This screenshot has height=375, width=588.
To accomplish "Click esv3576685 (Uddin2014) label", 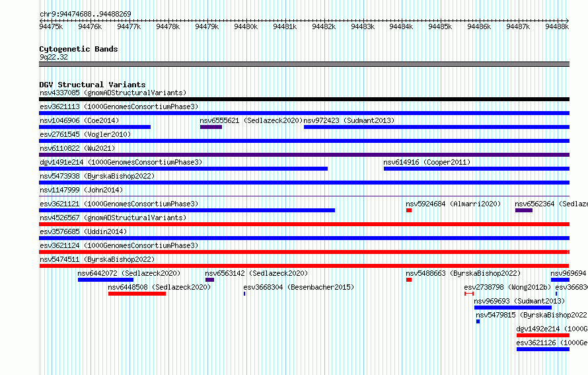I will click(x=83, y=231).
